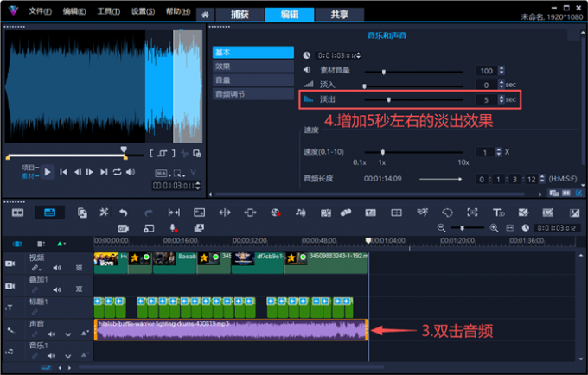Open the 文件 menu
This screenshot has width=588, height=375.
point(40,11)
